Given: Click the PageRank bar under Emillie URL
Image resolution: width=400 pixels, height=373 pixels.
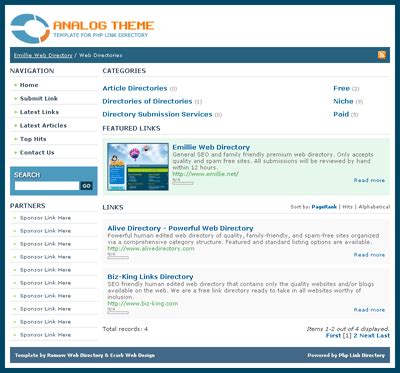Looking at the screenshot, I should tap(183, 183).
